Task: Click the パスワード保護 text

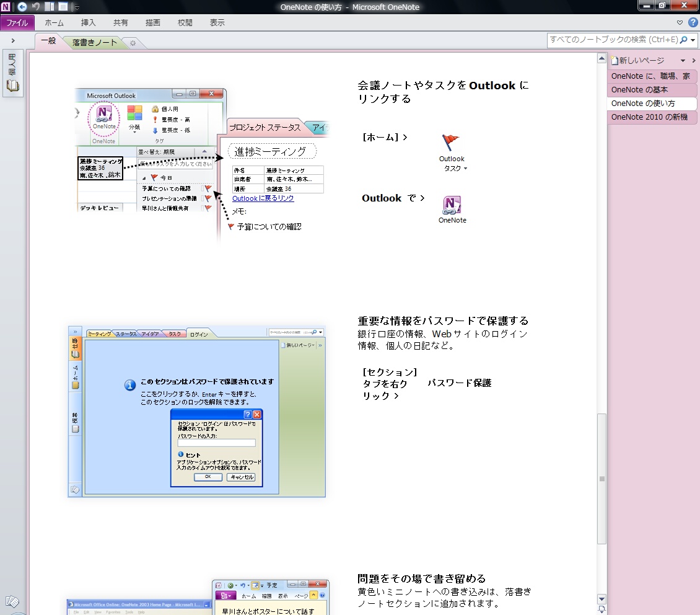Action: tap(460, 383)
